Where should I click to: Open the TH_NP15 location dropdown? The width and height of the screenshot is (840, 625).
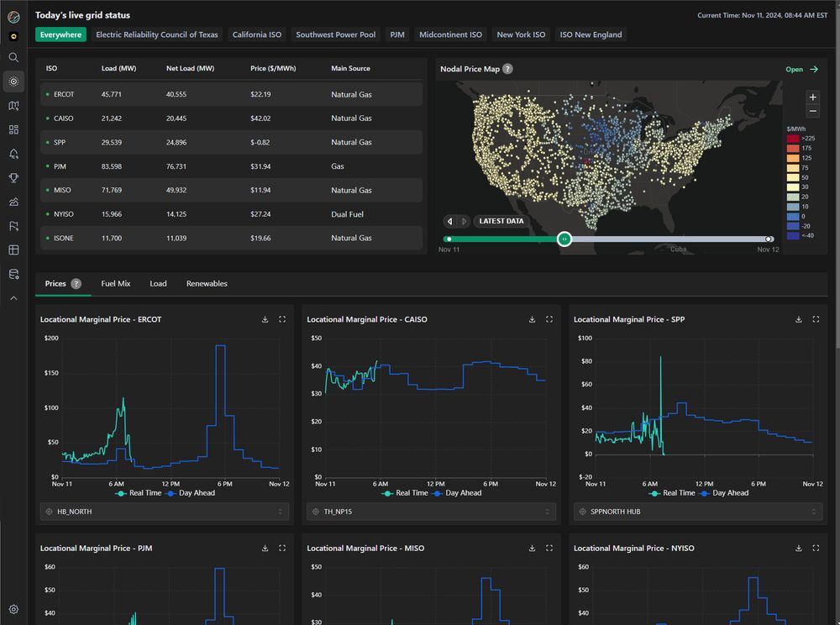pos(431,512)
